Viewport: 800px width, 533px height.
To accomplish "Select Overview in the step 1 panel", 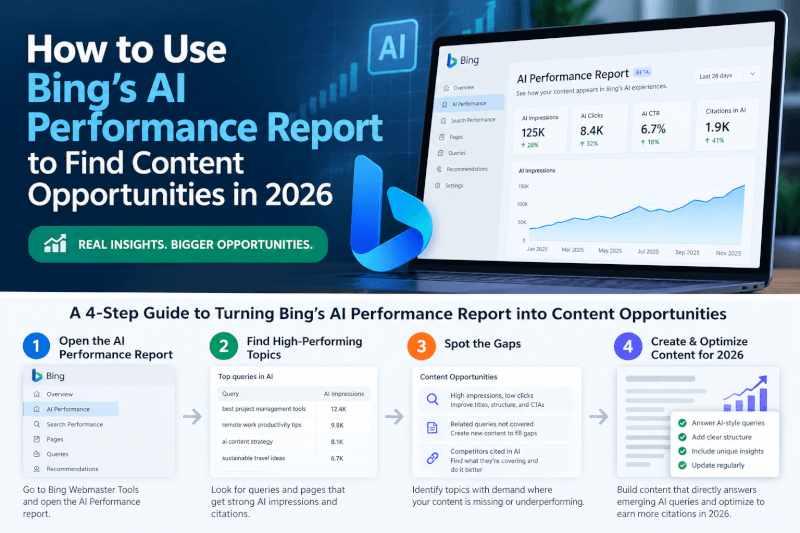I will [x=60, y=394].
